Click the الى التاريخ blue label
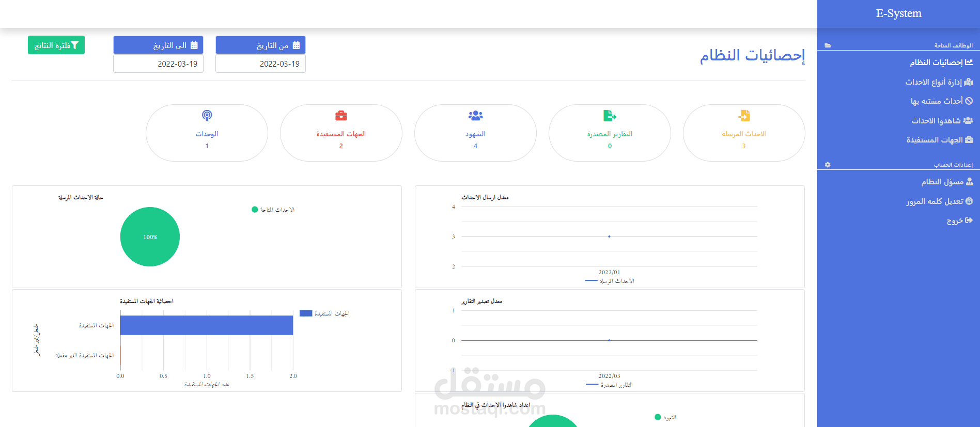The height and width of the screenshot is (427, 980). pyautogui.click(x=158, y=45)
